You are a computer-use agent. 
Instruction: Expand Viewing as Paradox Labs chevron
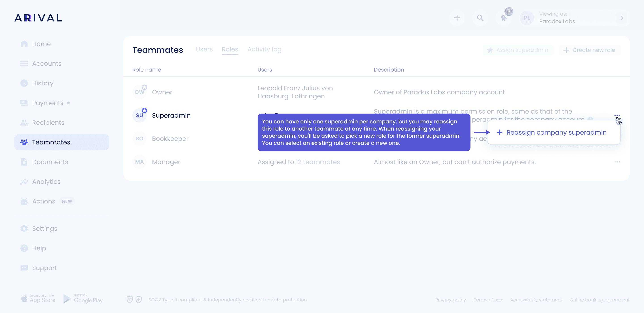(622, 18)
